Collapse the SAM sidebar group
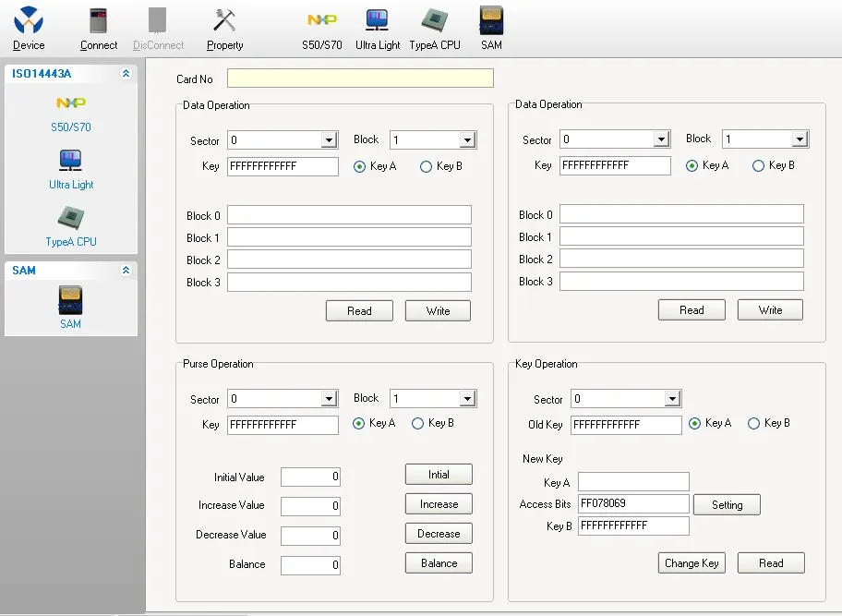The height and width of the screenshot is (616, 842). click(126, 271)
